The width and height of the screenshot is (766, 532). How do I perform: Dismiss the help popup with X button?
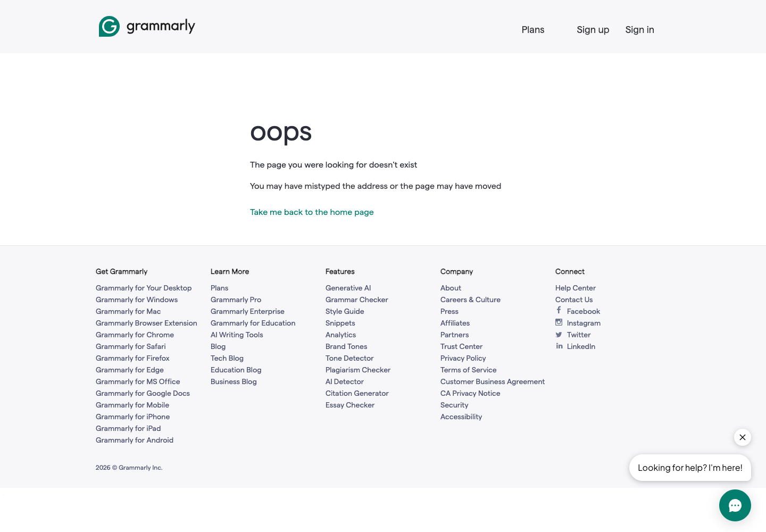coord(743,437)
